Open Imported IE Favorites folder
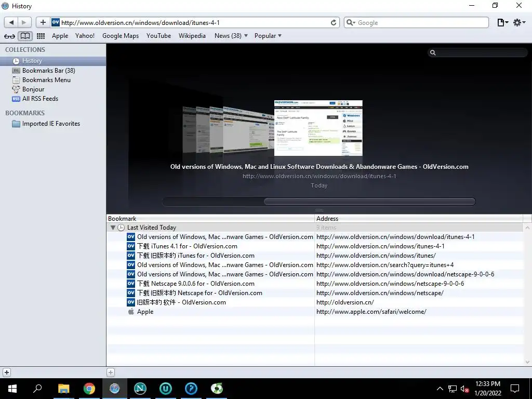Screen dimensions: 532x399 (53, 124)
